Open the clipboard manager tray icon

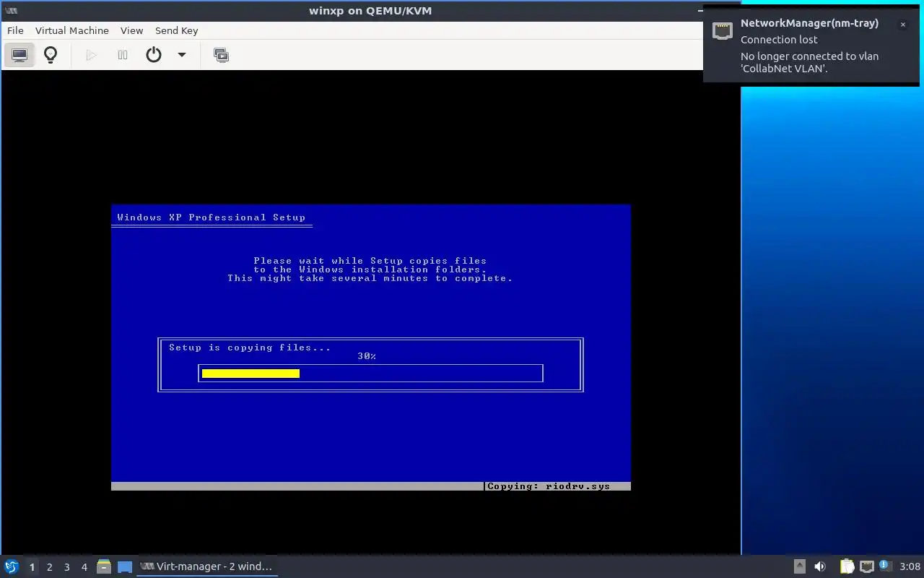coord(847,566)
